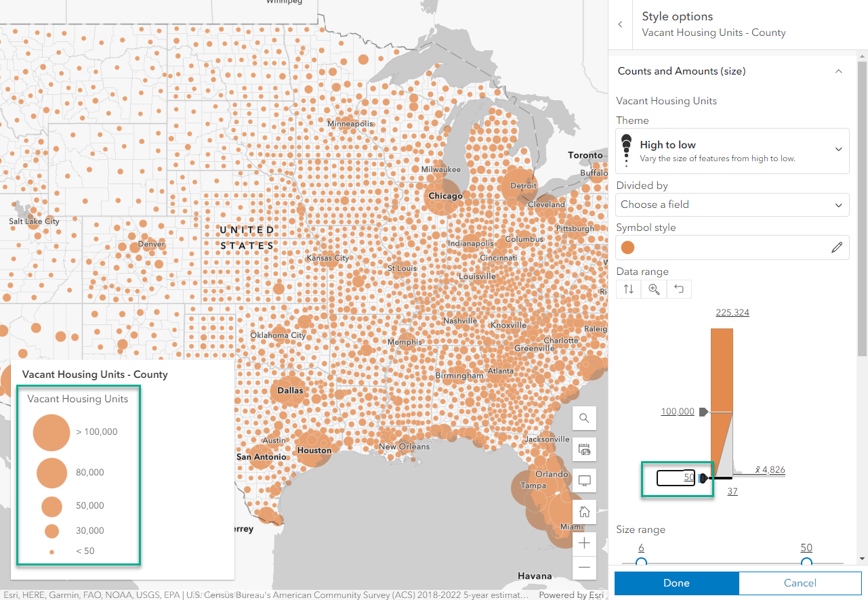Click the legend title Vacant Housing Units - County
The image size is (868, 600).
(95, 374)
